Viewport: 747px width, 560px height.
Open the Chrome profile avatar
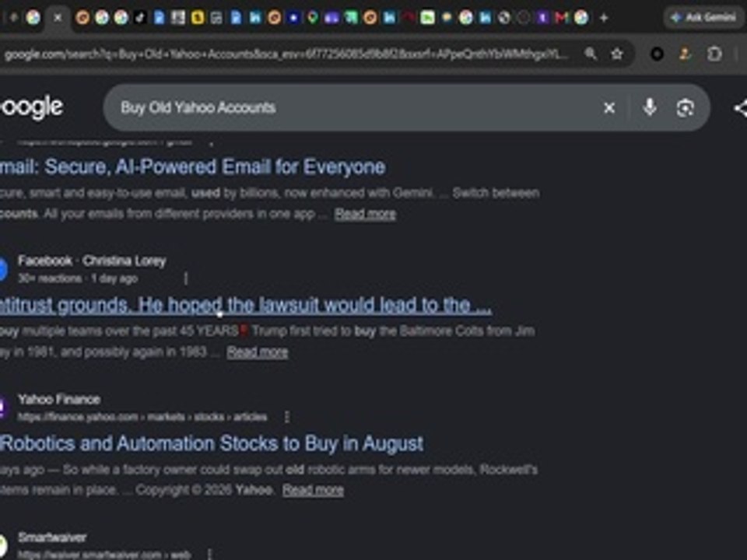pyautogui.click(x=685, y=54)
